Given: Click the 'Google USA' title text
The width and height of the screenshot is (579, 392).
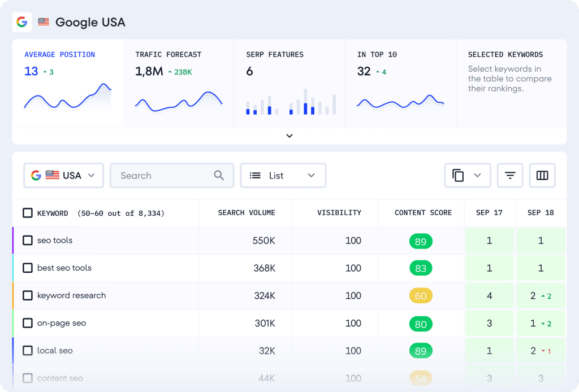Looking at the screenshot, I should (x=90, y=22).
